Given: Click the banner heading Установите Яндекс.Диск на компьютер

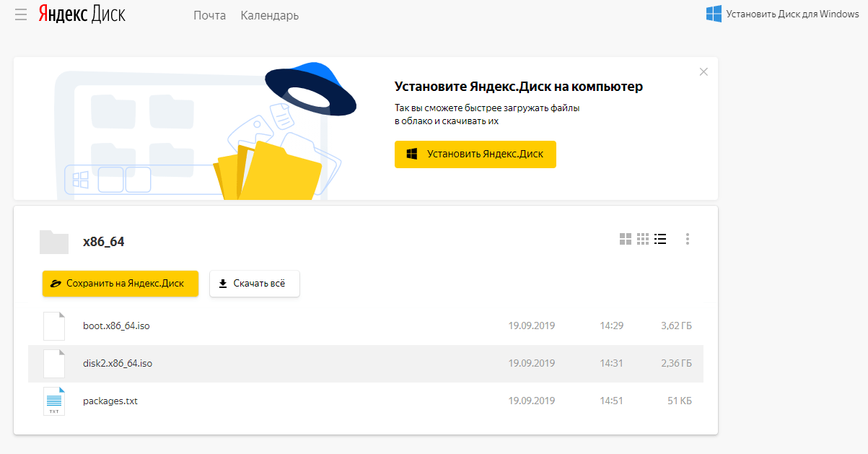Looking at the screenshot, I should pyautogui.click(x=519, y=87).
